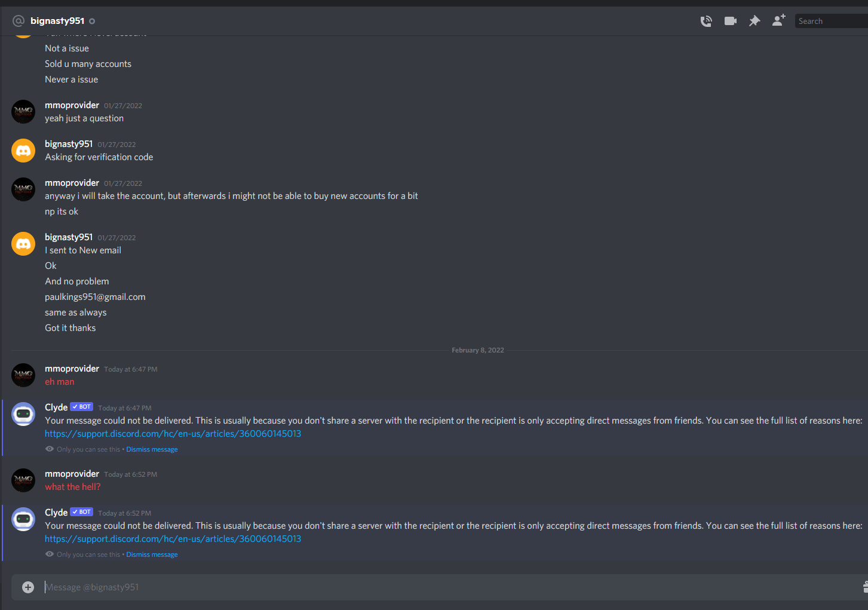Click Clyde's username at 6:47 PM
This screenshot has width=868, height=610.
[x=56, y=407]
